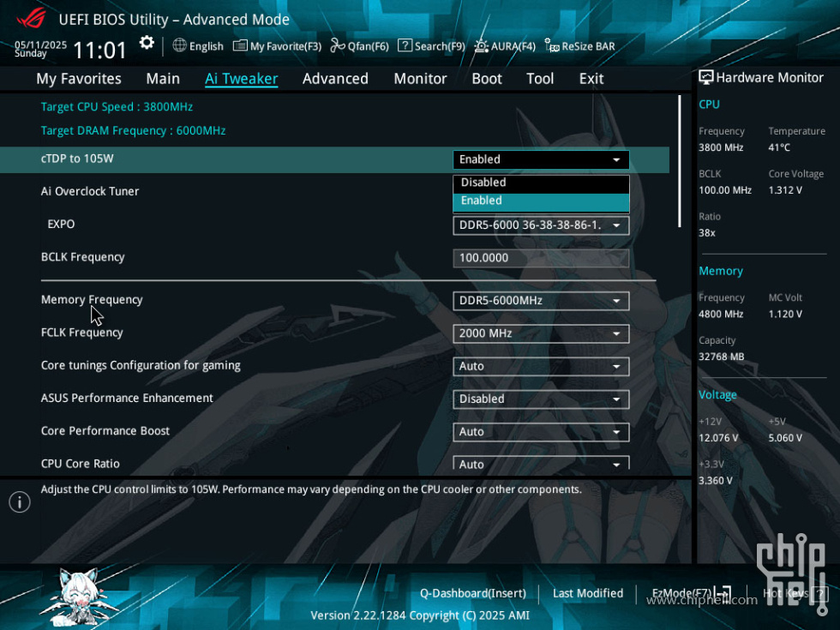Open Q-Dashboard(Insert)
This screenshot has height=630, width=840.
(x=473, y=593)
